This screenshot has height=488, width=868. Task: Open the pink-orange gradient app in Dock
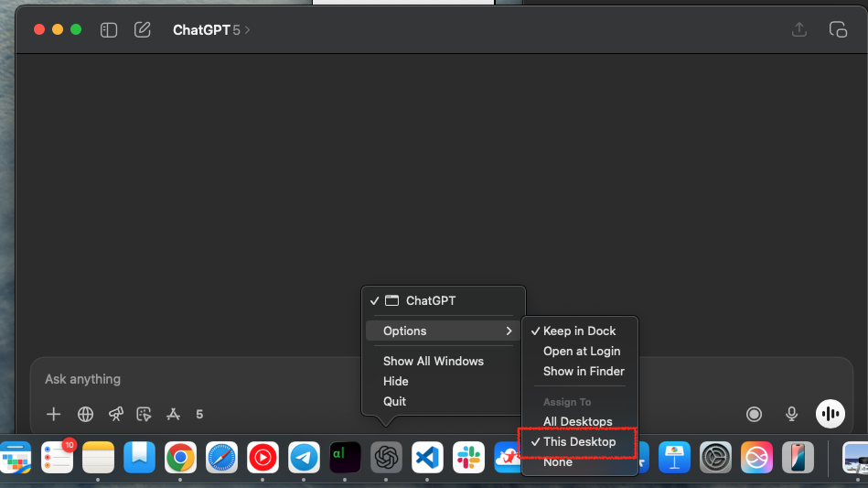point(756,458)
